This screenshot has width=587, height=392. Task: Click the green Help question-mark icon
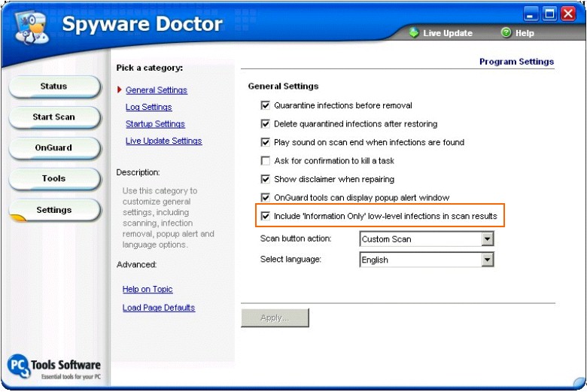pyautogui.click(x=506, y=32)
